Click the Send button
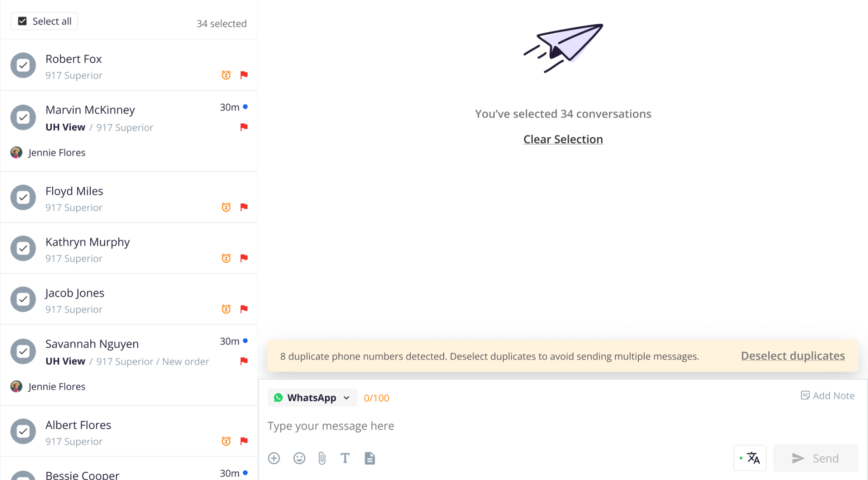868x480 pixels. coord(815,458)
